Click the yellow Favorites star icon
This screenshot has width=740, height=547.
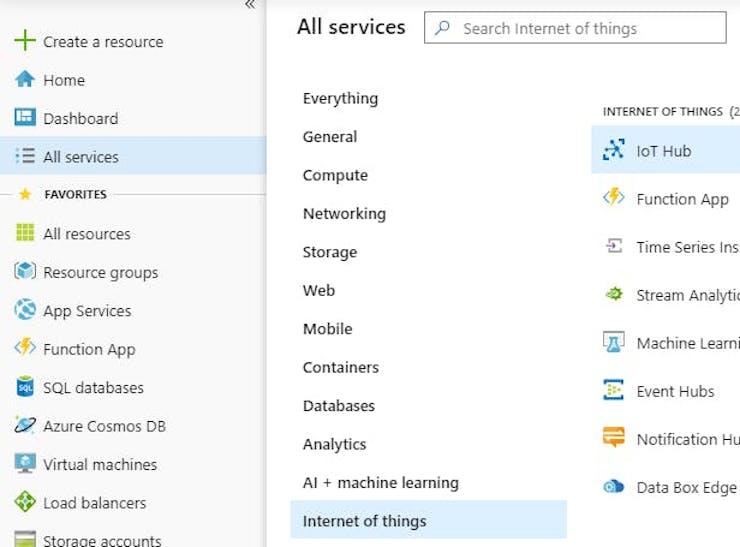(25, 194)
